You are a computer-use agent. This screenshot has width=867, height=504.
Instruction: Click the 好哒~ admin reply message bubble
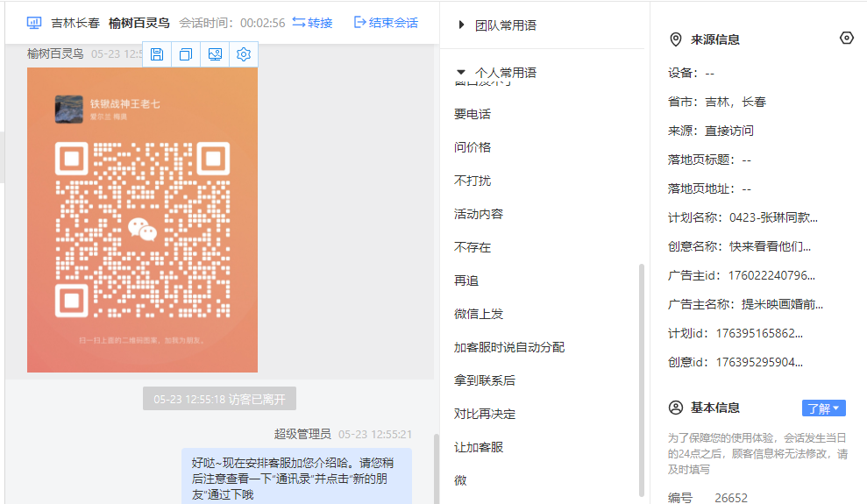(297, 476)
